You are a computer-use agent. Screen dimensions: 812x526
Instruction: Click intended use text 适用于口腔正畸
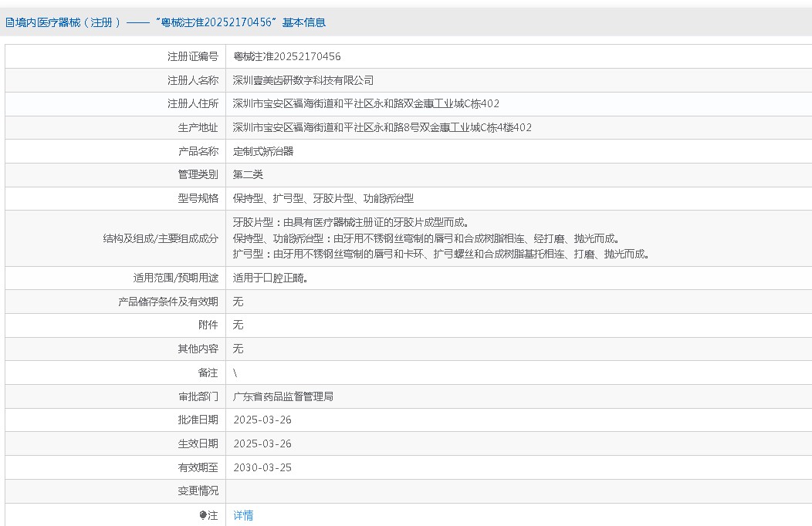pyautogui.click(x=271, y=278)
